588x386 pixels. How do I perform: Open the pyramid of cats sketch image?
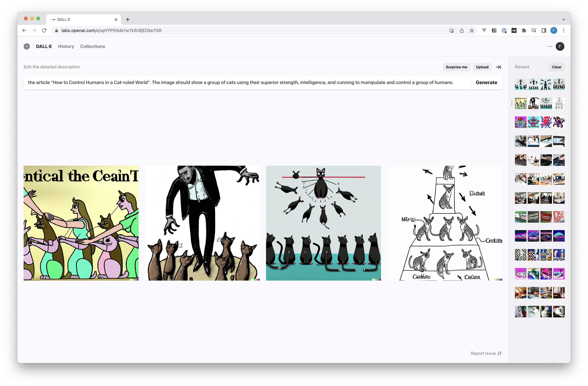[444, 223]
